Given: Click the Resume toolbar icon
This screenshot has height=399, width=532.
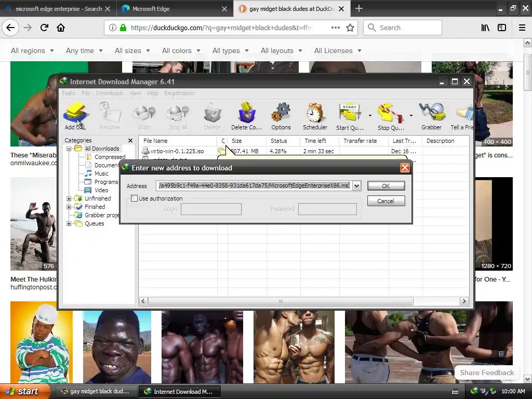Looking at the screenshot, I should 110,116.
